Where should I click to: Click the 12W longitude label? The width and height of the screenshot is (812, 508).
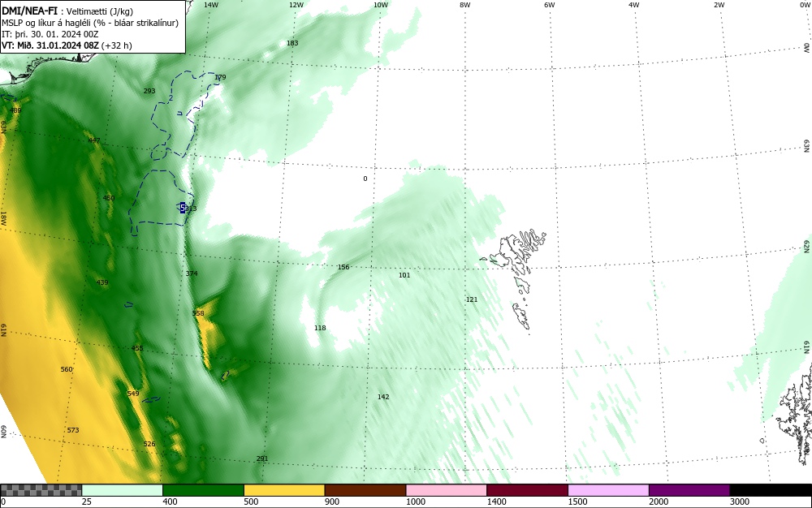click(296, 5)
